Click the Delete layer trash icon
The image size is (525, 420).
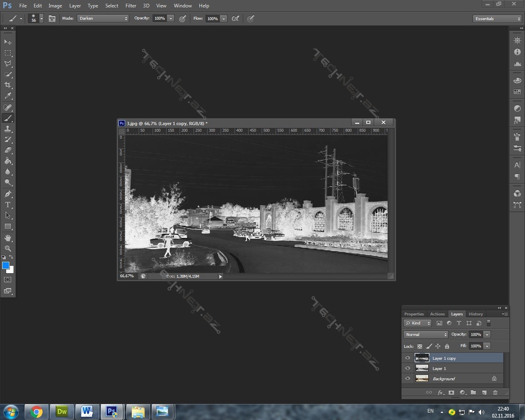(x=495, y=393)
